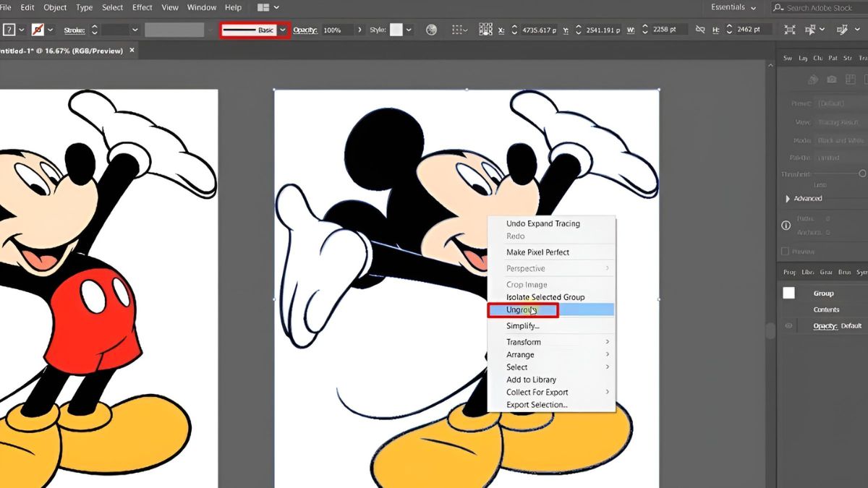Close the Untitled-1 document tab
The image size is (868, 488).
(130, 51)
